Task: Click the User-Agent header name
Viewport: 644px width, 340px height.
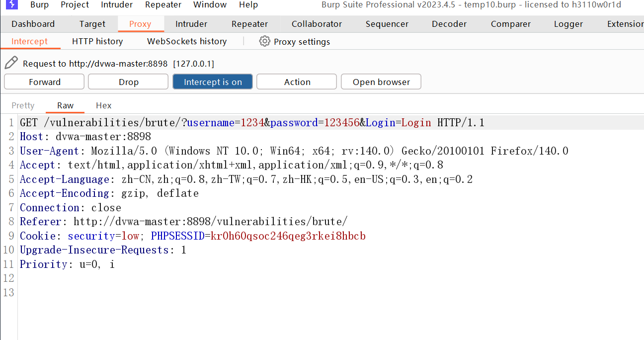Action: pyautogui.click(x=49, y=151)
